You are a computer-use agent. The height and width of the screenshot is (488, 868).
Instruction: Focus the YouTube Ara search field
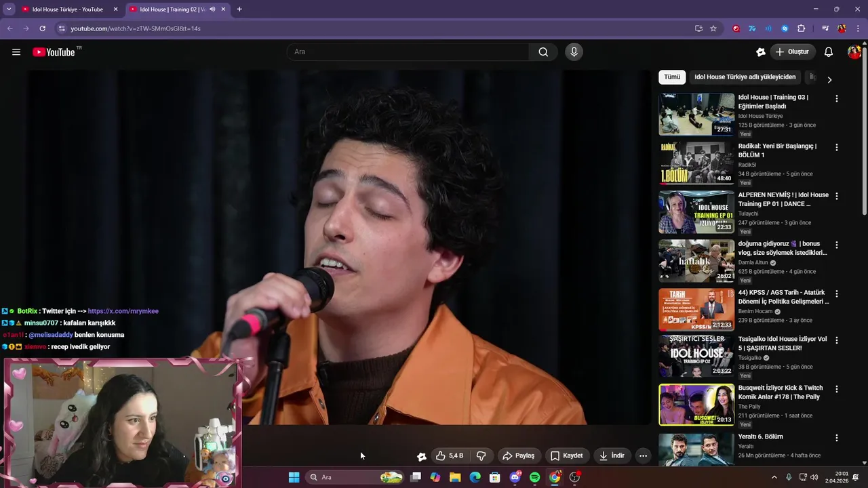click(409, 52)
